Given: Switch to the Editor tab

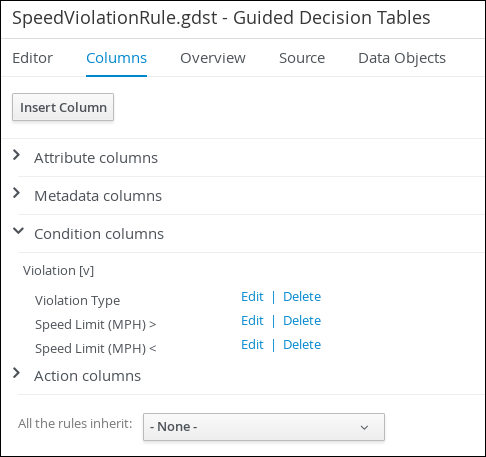Looking at the screenshot, I should pos(33,58).
